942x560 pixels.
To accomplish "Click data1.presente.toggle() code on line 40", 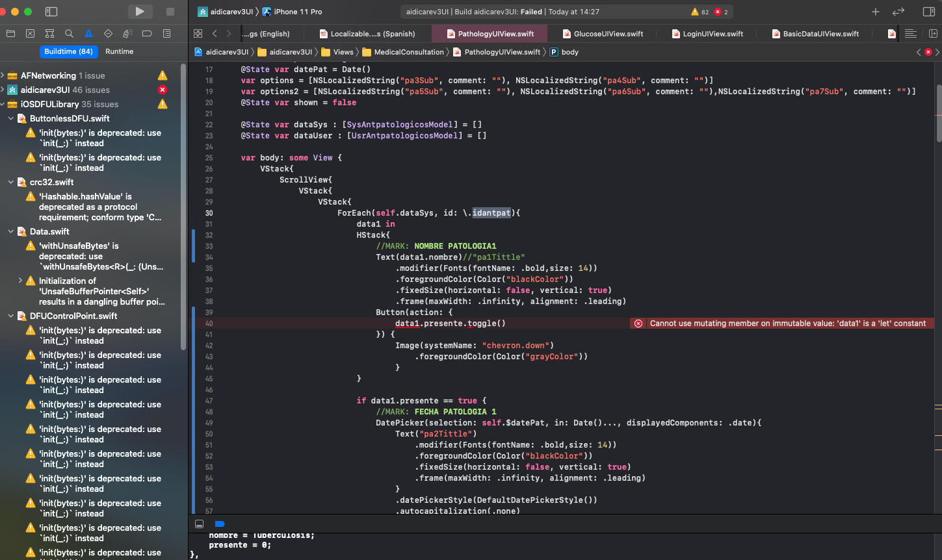I will click(451, 324).
